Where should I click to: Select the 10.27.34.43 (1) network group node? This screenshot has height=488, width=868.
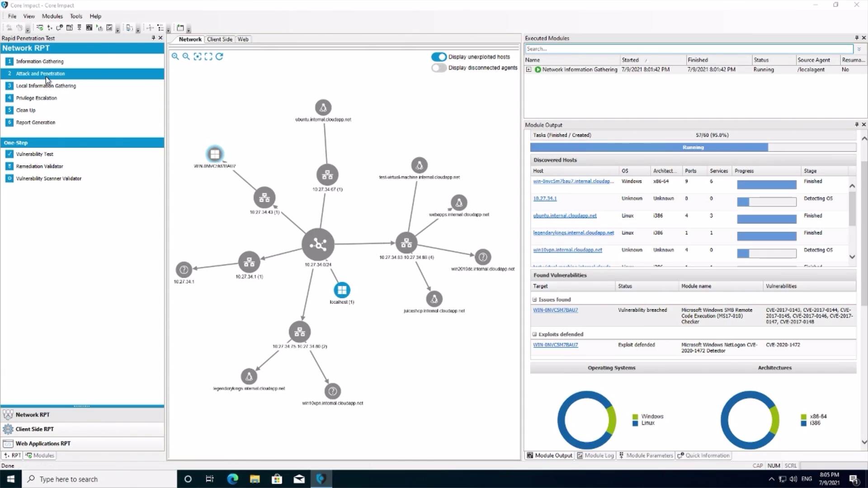(x=264, y=198)
